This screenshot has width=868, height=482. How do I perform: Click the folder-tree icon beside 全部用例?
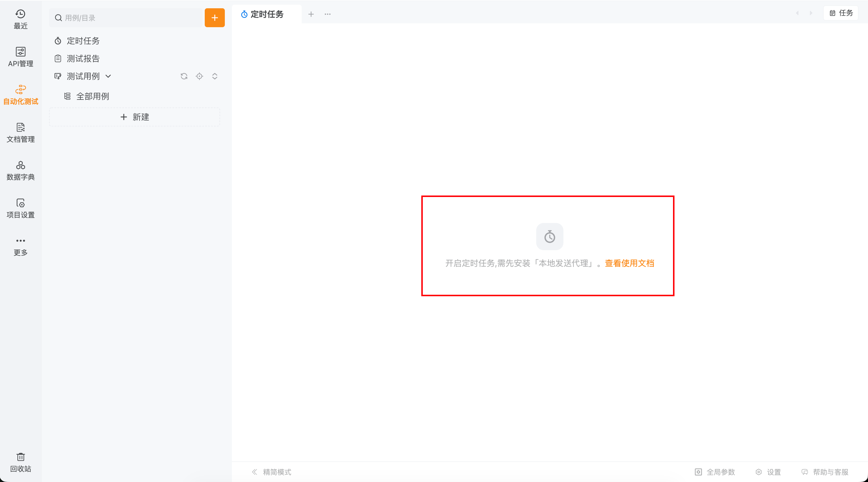pos(67,96)
